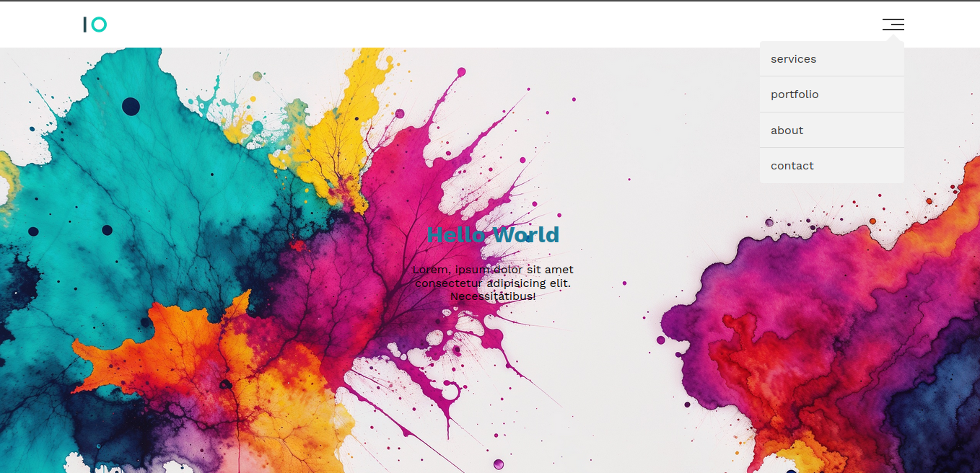Viewport: 980px width, 473px height.
Task: Click the small olive dot near the top
Action: pyautogui.click(x=258, y=76)
